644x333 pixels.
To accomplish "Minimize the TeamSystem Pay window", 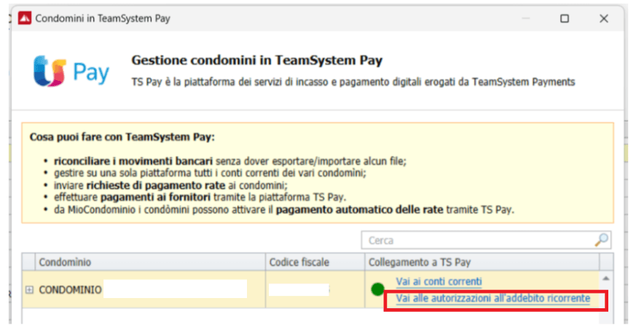I will pyautogui.click(x=526, y=18).
